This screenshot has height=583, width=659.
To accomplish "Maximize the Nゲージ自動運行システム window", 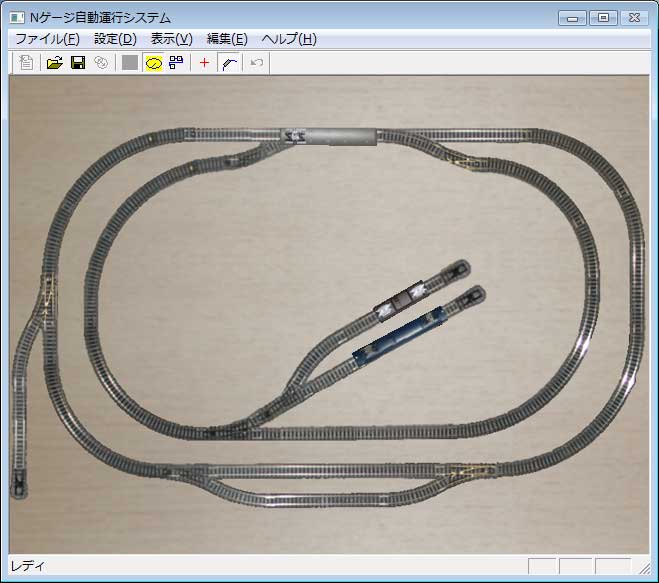I will pyautogui.click(x=603, y=18).
